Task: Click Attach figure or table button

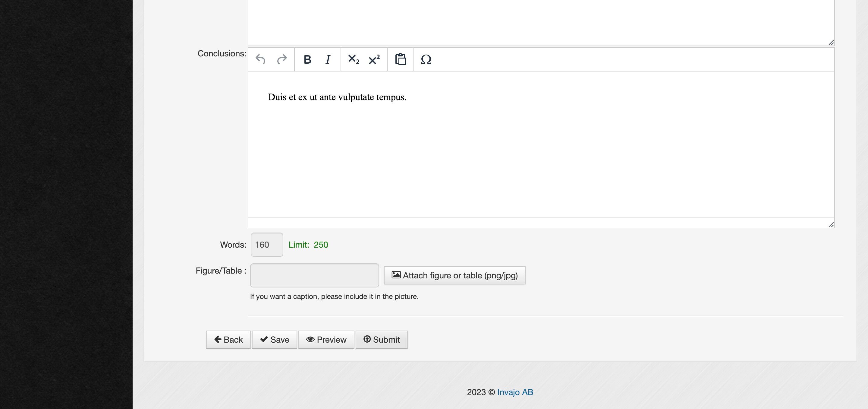Action: (x=454, y=275)
